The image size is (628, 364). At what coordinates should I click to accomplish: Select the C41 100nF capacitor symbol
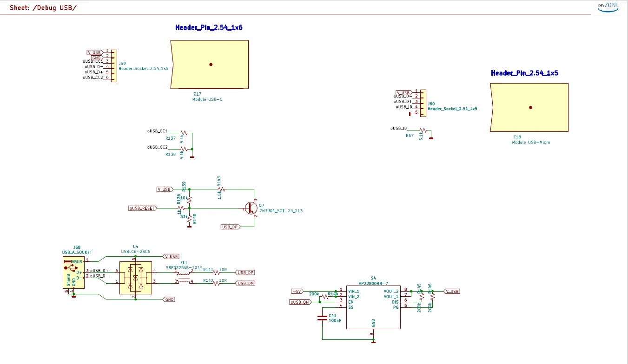tap(322, 318)
